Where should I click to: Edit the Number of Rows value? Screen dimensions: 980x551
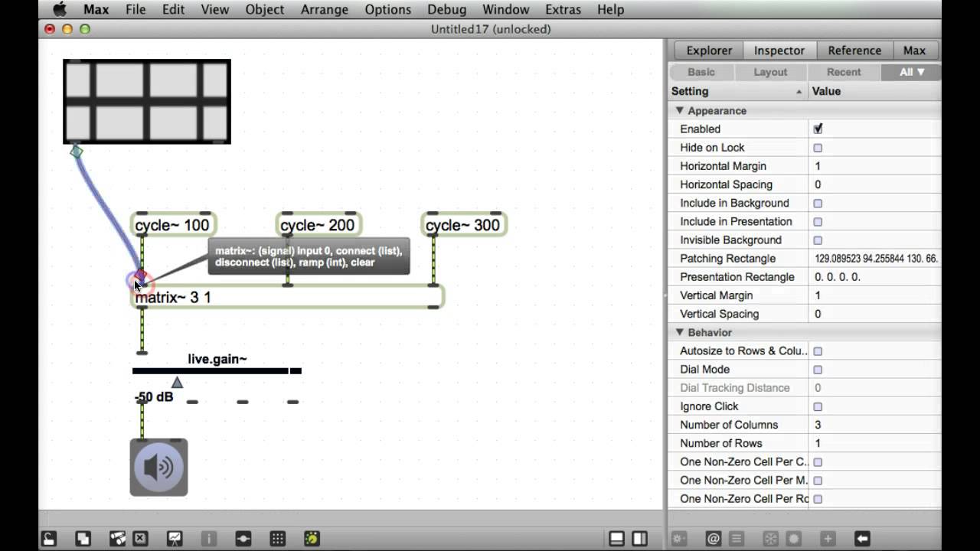tap(875, 443)
